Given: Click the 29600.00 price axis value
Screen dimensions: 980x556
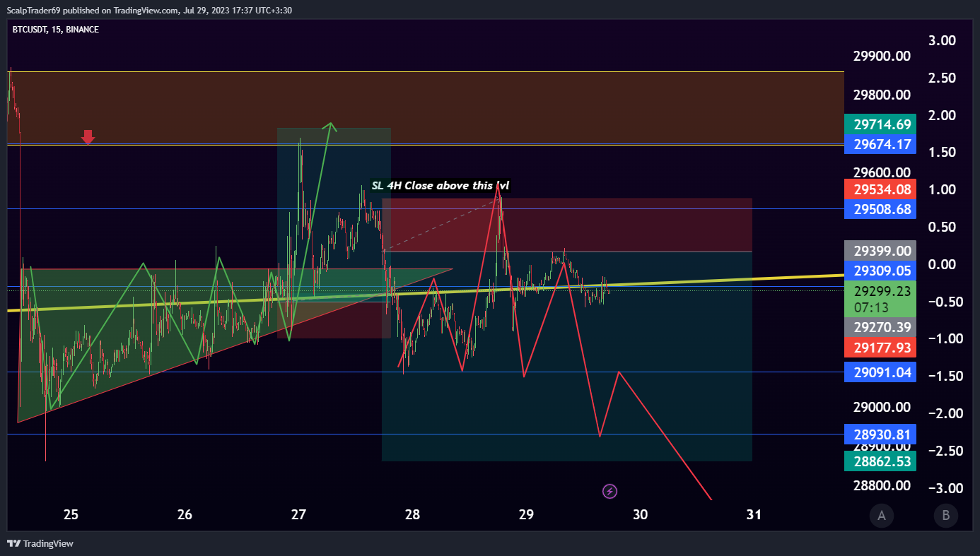Looking at the screenshot, I should [880, 172].
